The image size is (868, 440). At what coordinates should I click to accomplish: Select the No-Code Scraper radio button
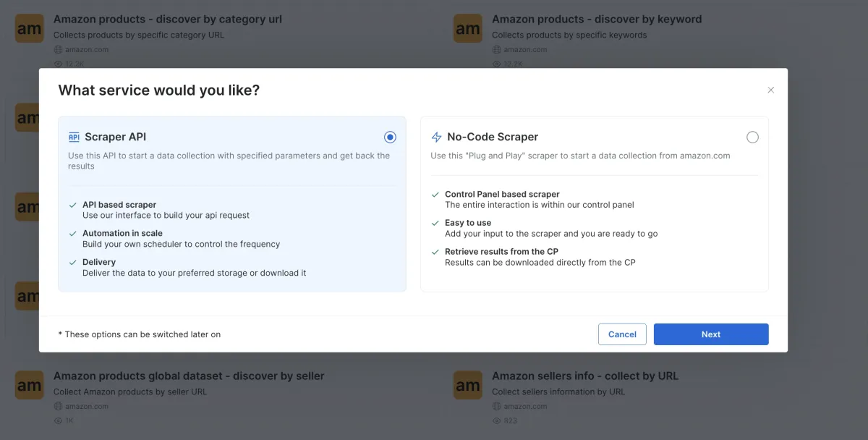pos(752,137)
